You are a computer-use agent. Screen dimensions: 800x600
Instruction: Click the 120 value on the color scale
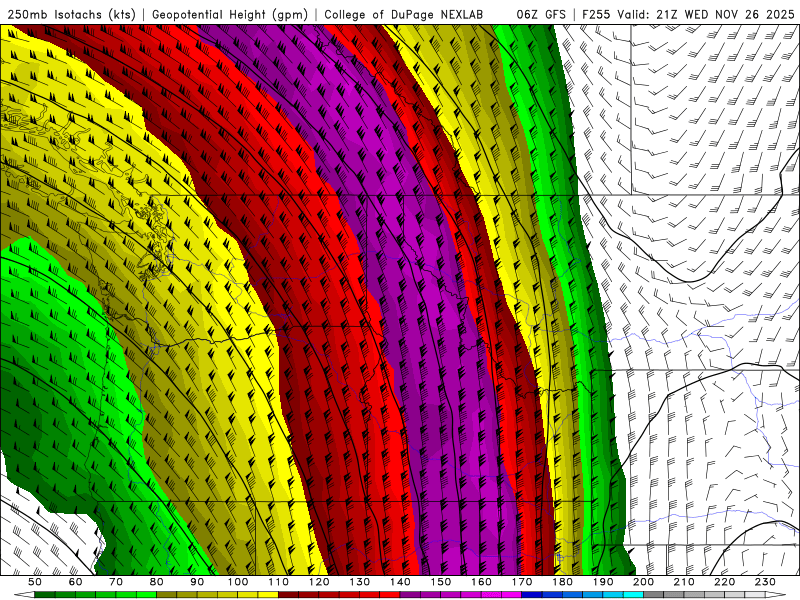click(x=319, y=582)
